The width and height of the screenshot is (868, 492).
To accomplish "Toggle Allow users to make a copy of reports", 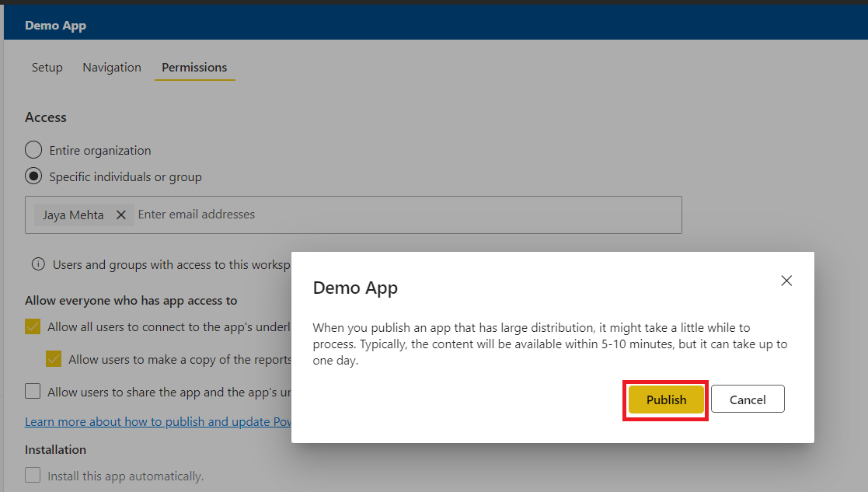I will click(54, 359).
